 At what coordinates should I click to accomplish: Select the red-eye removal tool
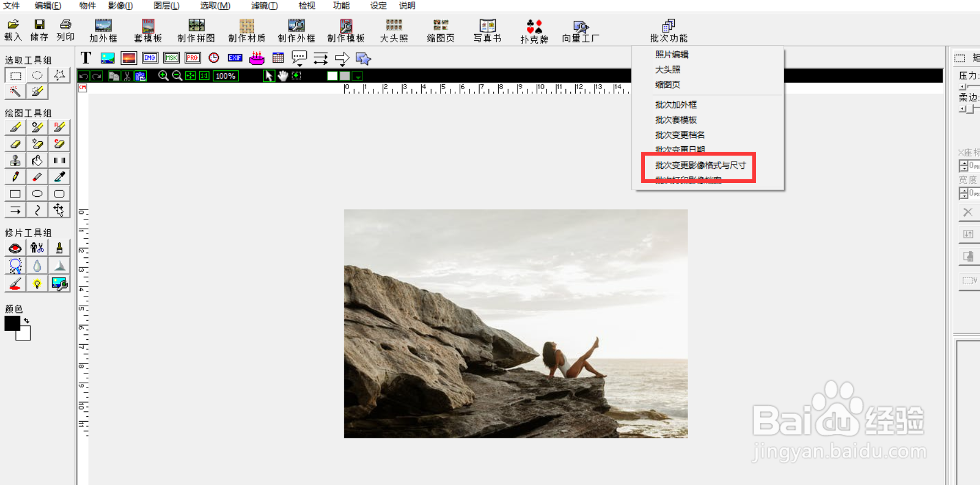[x=15, y=249]
